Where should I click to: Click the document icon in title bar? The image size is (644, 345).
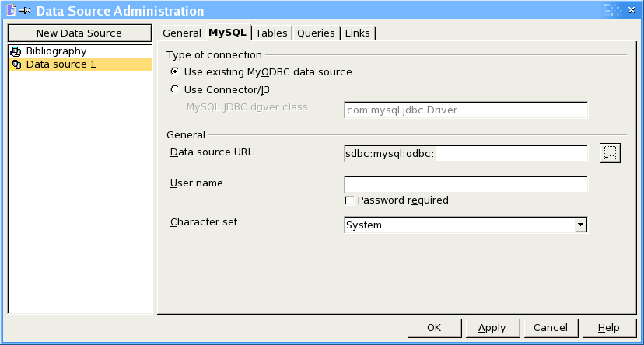(x=12, y=10)
